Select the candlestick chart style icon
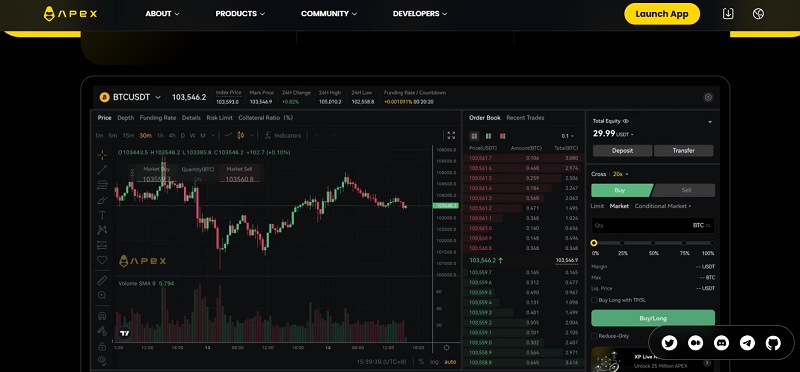 pos(241,135)
